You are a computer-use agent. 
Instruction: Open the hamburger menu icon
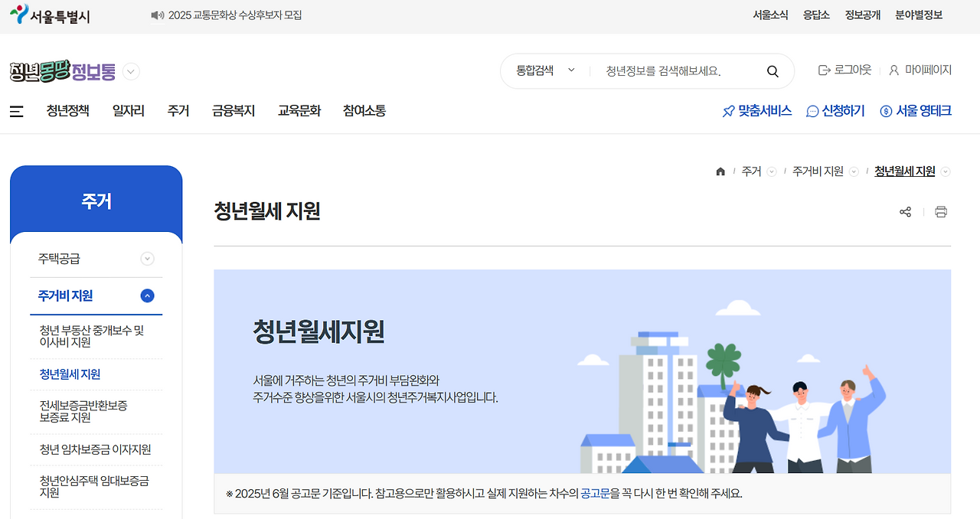[x=16, y=110]
